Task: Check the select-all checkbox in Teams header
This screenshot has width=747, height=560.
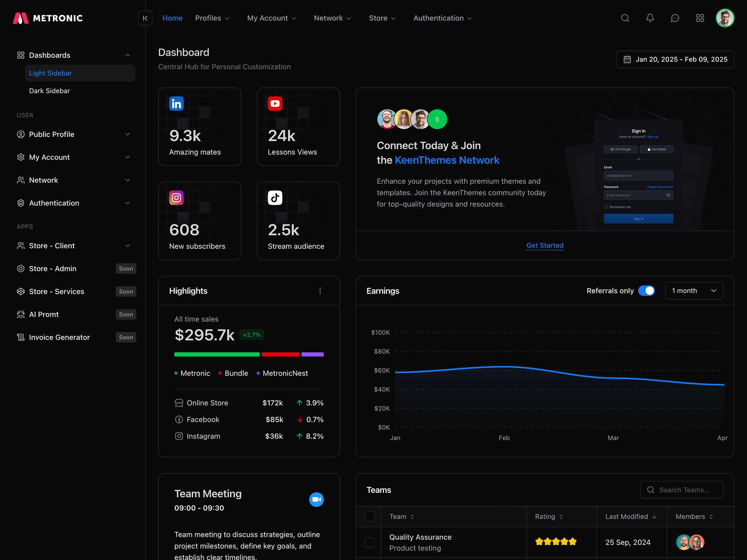Action: click(369, 516)
